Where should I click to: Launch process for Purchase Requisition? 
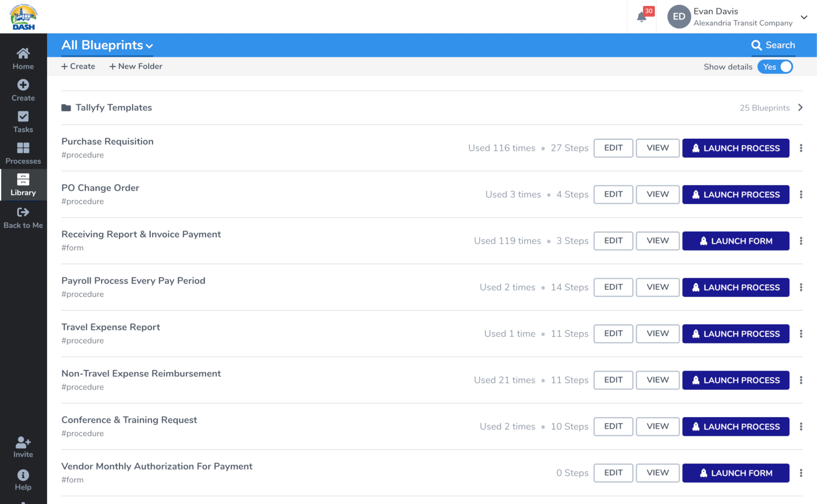(736, 148)
